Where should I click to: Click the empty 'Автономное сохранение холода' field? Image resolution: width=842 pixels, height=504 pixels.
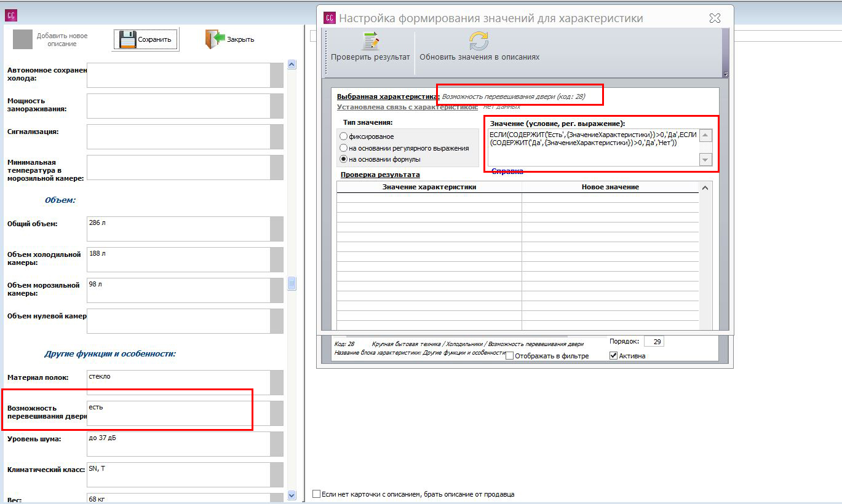178,75
